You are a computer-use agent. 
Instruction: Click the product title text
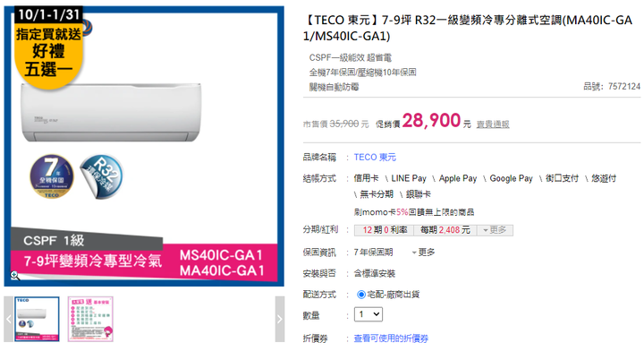tap(468, 28)
